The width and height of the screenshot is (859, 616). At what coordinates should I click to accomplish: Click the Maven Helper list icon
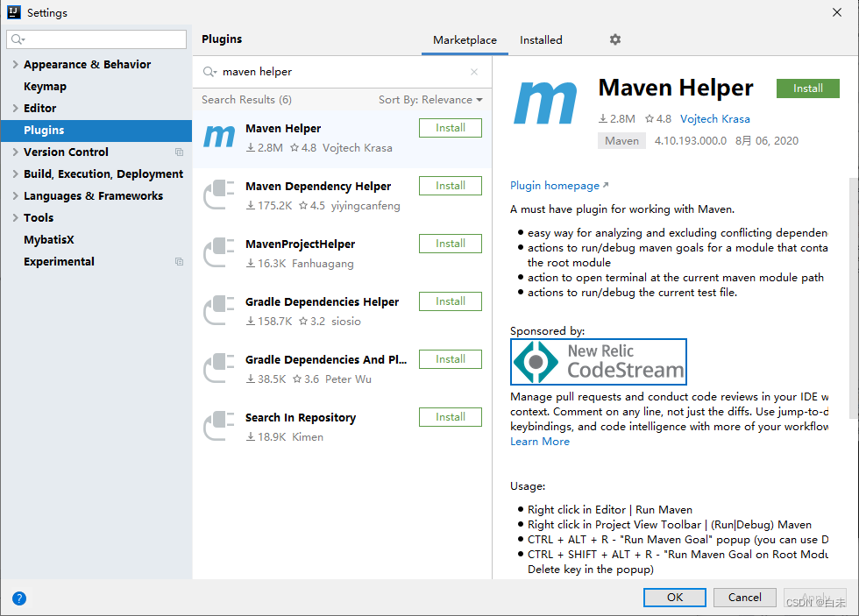219,137
